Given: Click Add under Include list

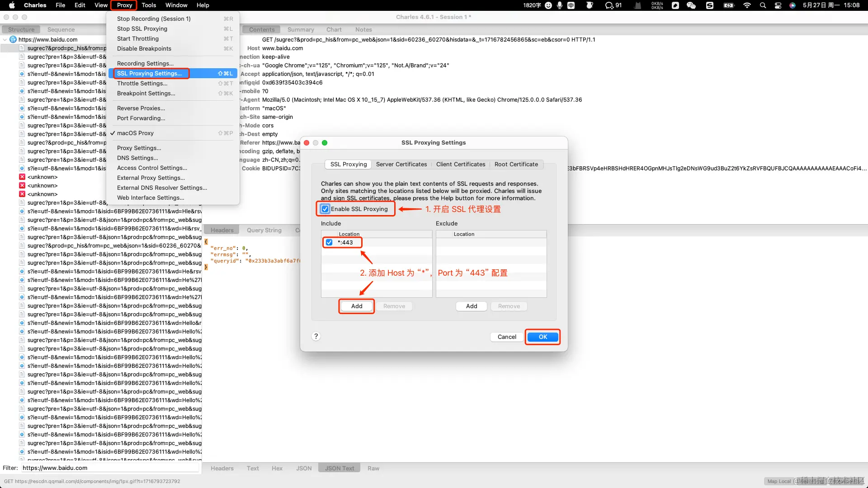Looking at the screenshot, I should coord(357,306).
